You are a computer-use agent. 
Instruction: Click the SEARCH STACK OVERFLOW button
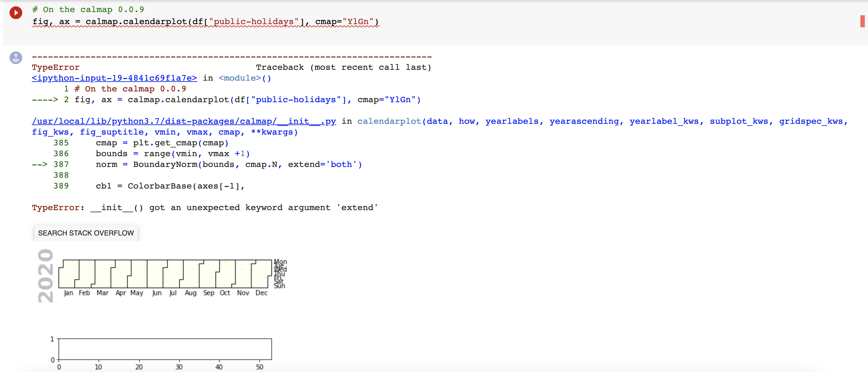tap(86, 233)
